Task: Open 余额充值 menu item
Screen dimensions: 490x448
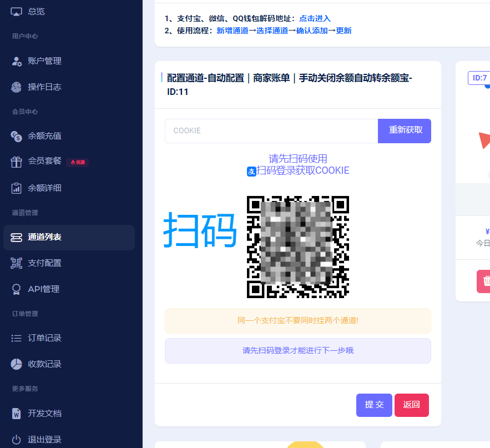Action: pos(44,136)
